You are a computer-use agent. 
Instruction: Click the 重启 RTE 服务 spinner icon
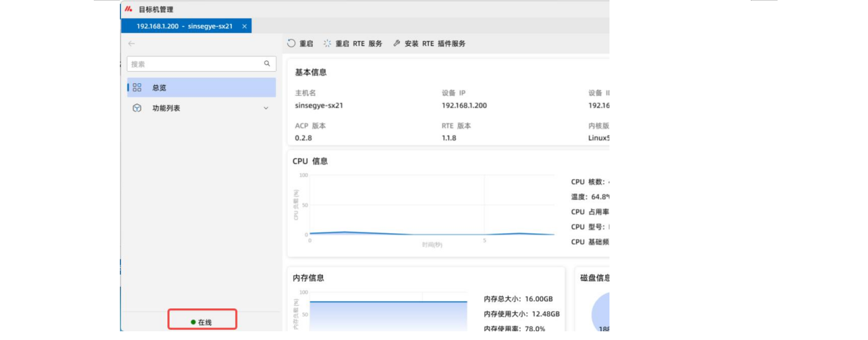(x=328, y=44)
